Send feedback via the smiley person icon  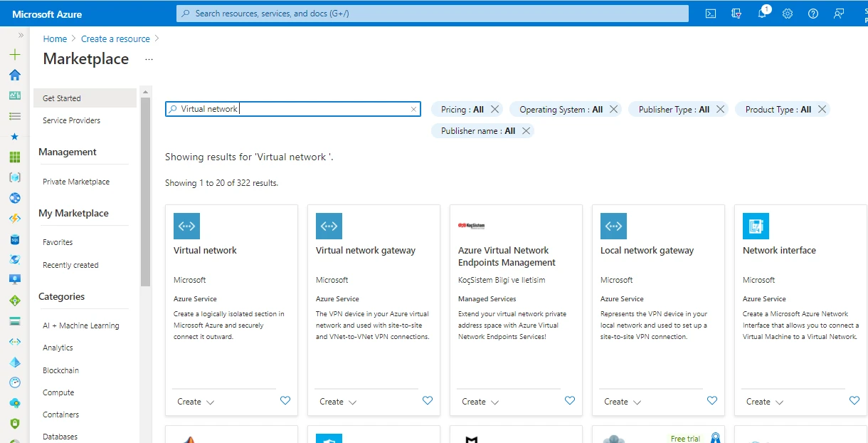(x=839, y=13)
